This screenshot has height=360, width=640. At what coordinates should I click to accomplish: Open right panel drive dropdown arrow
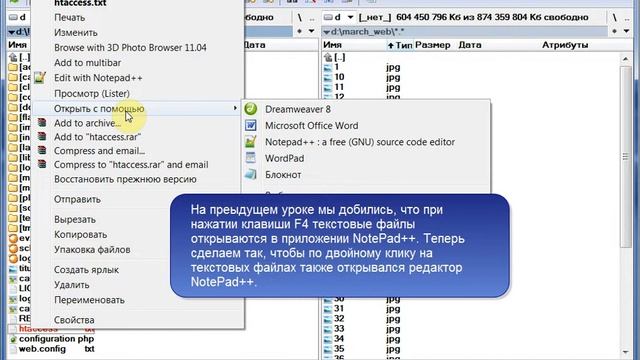click(350, 17)
